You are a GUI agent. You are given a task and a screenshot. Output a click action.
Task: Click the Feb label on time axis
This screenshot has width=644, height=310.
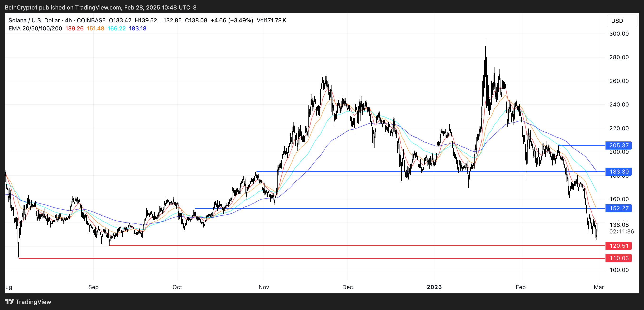[520, 287]
